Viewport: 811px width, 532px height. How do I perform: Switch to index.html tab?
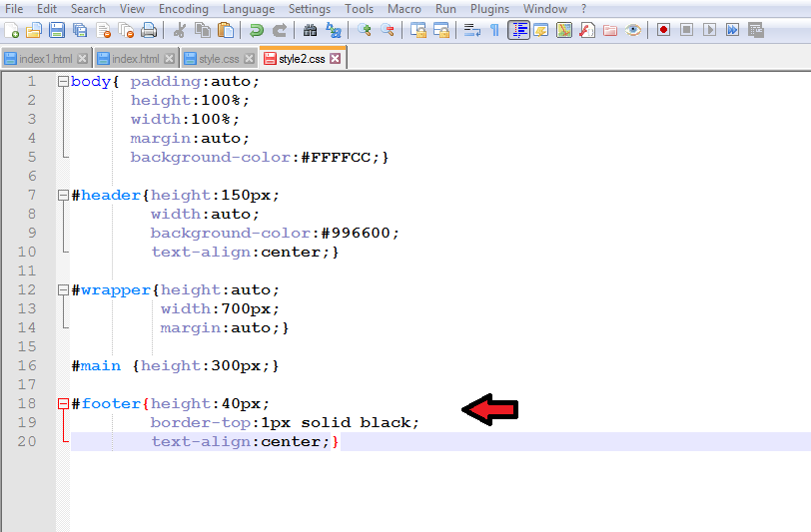(136, 59)
